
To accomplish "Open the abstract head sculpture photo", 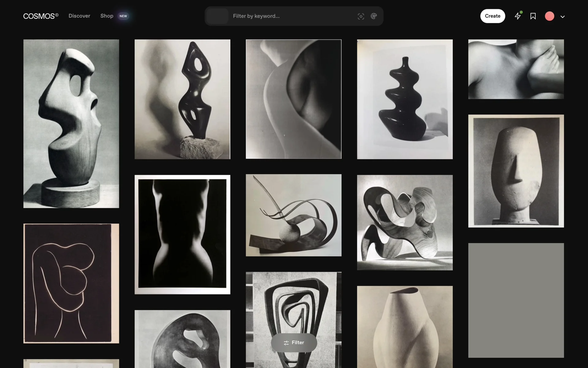I will (516, 171).
